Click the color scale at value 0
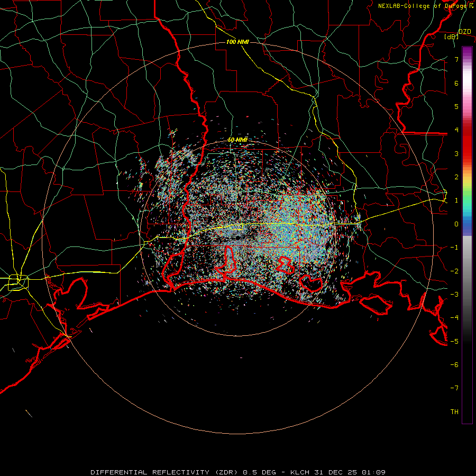The width and height of the screenshot is (476, 476). (467, 224)
